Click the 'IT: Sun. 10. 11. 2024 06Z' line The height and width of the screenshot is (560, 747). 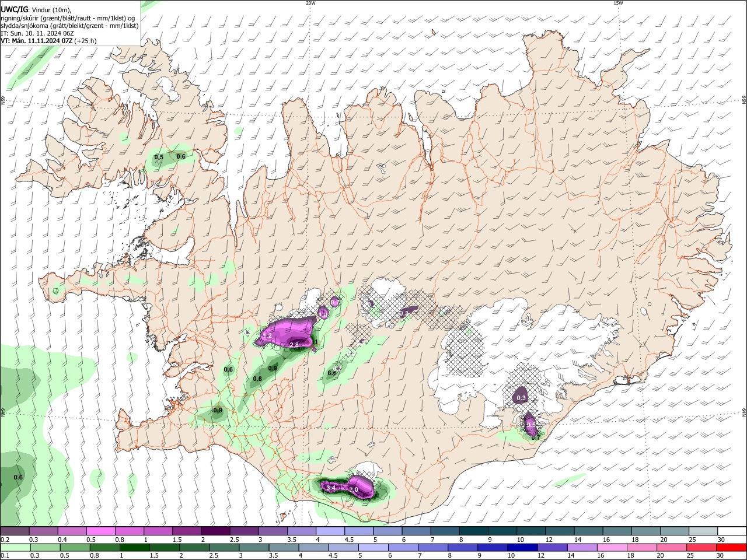(37, 33)
